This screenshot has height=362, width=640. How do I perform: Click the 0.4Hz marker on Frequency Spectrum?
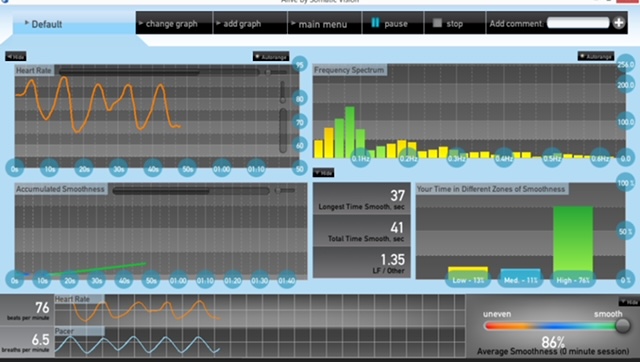click(504, 158)
